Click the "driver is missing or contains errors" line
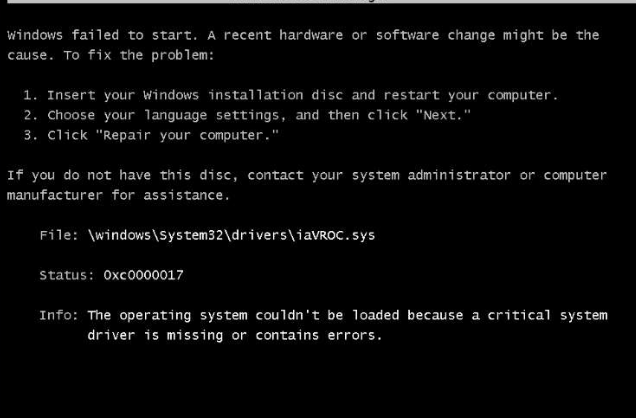This screenshot has width=636, height=418. 234,335
